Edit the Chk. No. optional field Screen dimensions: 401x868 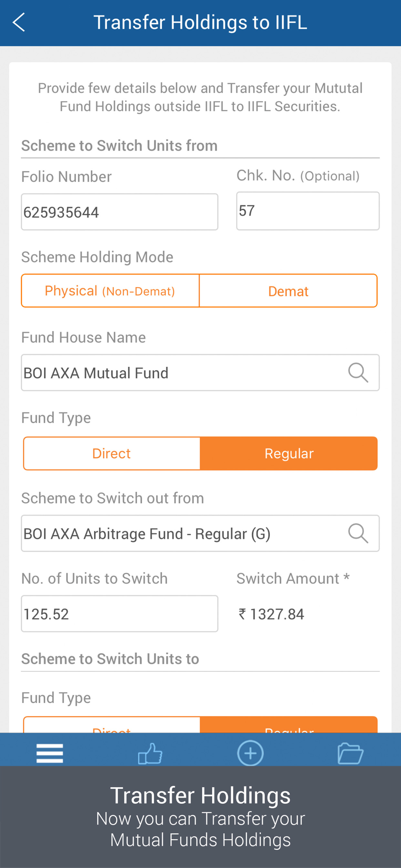(x=308, y=211)
